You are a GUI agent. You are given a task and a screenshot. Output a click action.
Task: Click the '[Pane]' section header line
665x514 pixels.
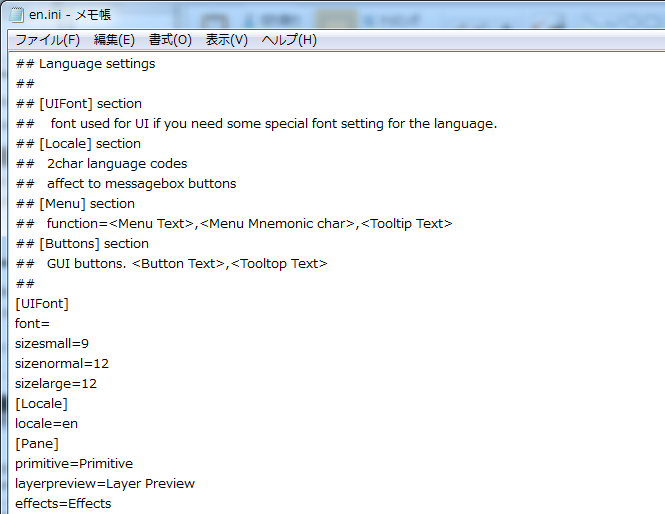click(x=37, y=444)
